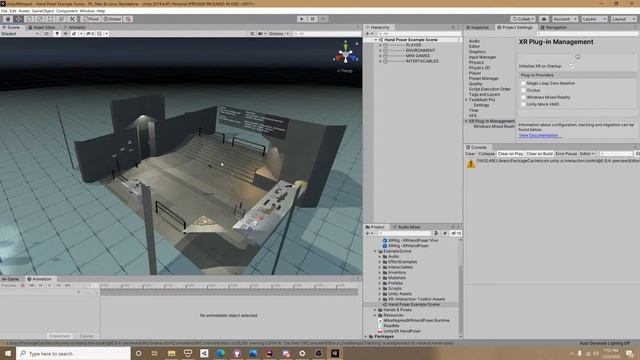The height and width of the screenshot is (360, 640).
Task: Clear the Console messages
Action: [470, 154]
